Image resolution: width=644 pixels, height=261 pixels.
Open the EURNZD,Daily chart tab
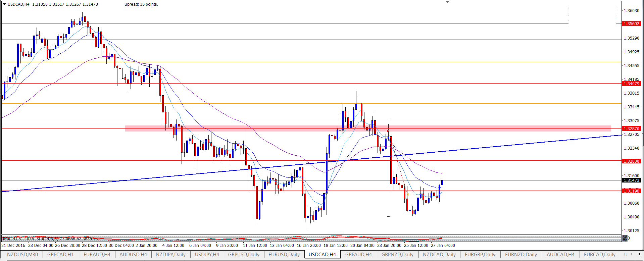(521, 255)
